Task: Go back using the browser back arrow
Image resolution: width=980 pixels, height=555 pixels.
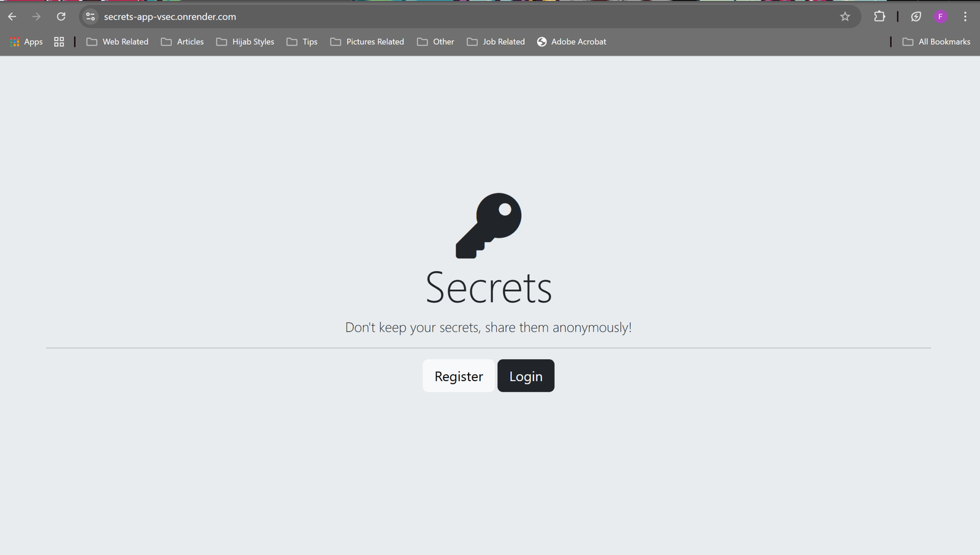Action: [x=12, y=17]
